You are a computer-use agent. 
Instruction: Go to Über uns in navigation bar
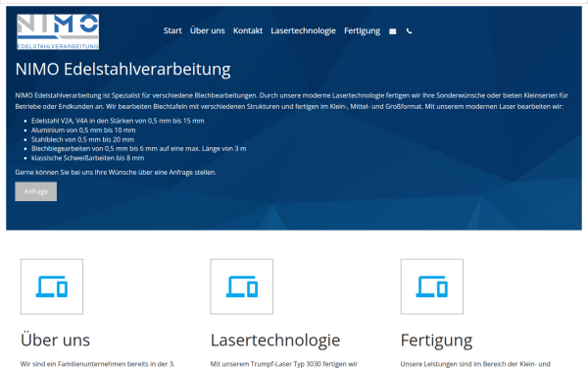point(208,30)
